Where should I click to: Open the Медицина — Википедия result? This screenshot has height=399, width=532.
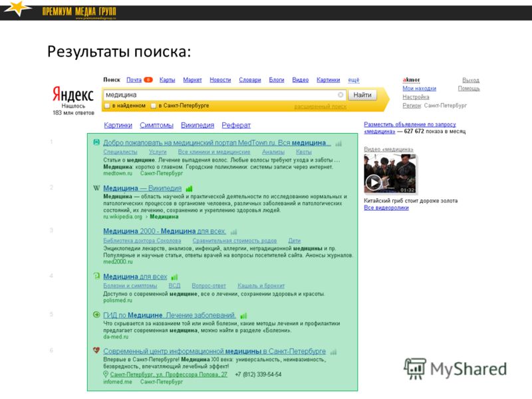tap(142, 188)
